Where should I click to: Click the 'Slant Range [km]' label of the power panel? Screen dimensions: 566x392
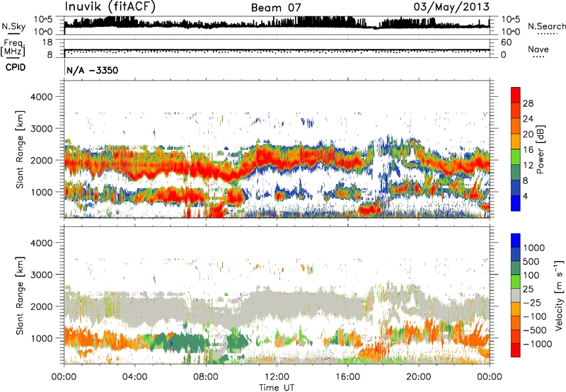click(x=20, y=149)
